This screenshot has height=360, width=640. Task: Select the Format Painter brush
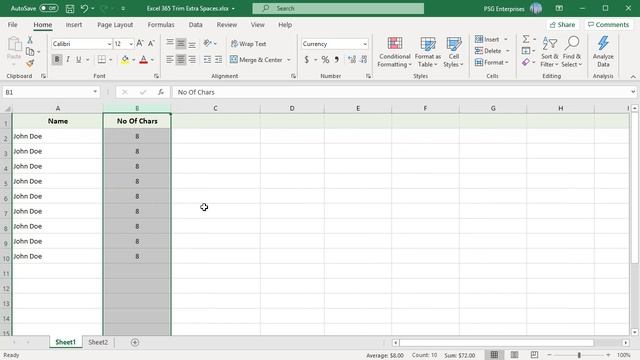[x=30, y=63]
